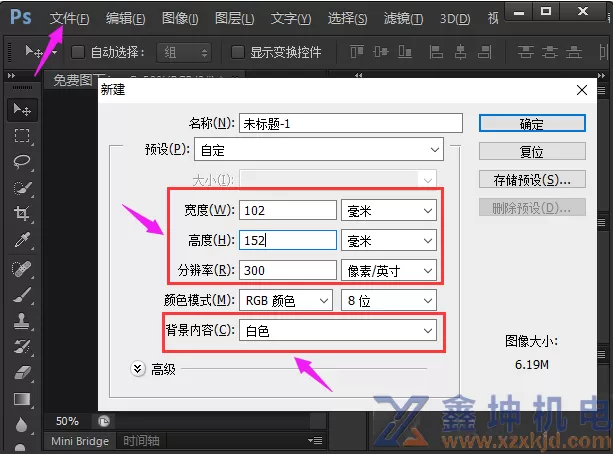Image resolution: width=613 pixels, height=454 pixels.
Task: Open the 图像(I) menu
Action: pos(180,18)
